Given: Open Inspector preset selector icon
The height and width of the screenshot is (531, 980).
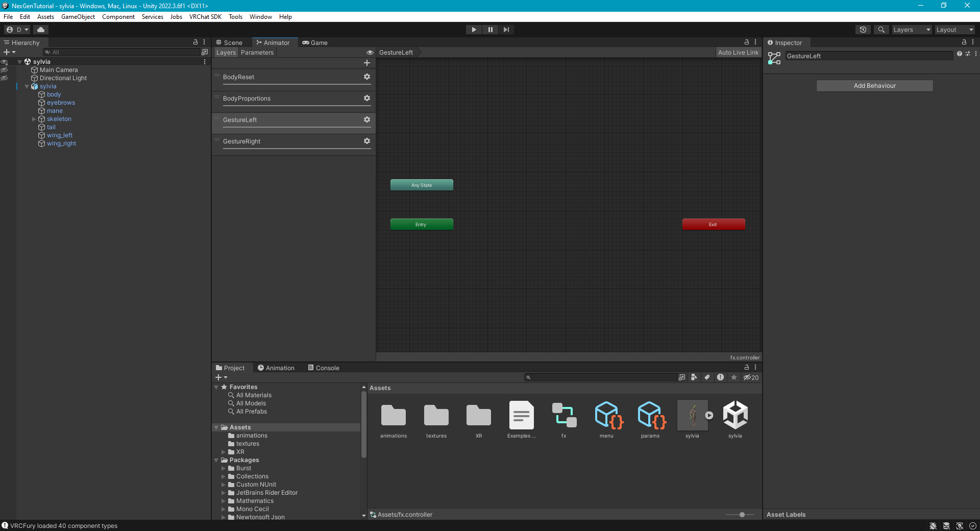Looking at the screenshot, I should [968, 54].
